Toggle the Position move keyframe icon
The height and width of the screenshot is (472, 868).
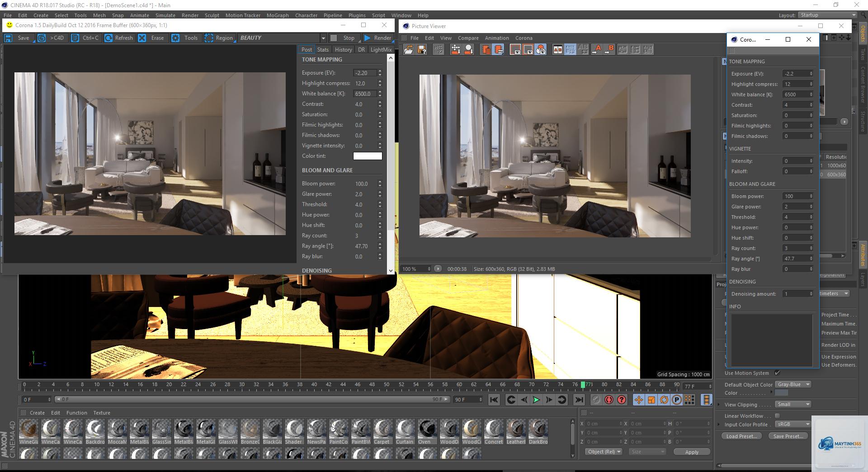click(x=639, y=400)
